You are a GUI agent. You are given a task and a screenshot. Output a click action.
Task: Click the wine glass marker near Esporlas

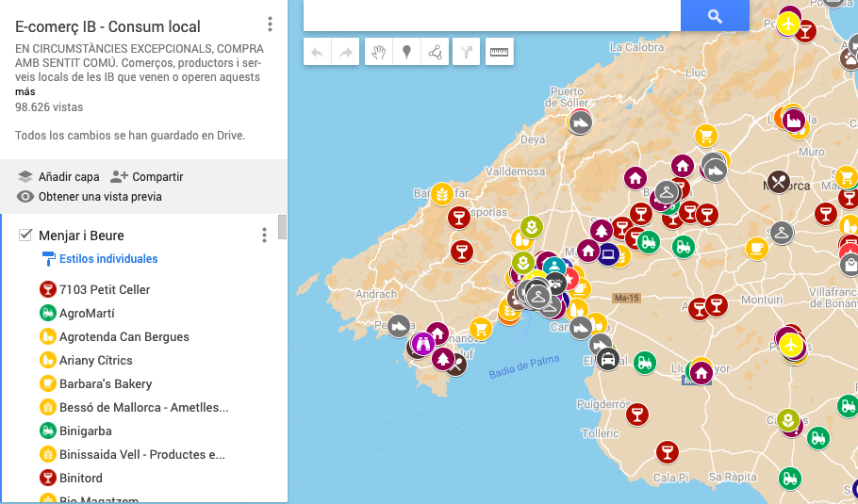tap(459, 218)
